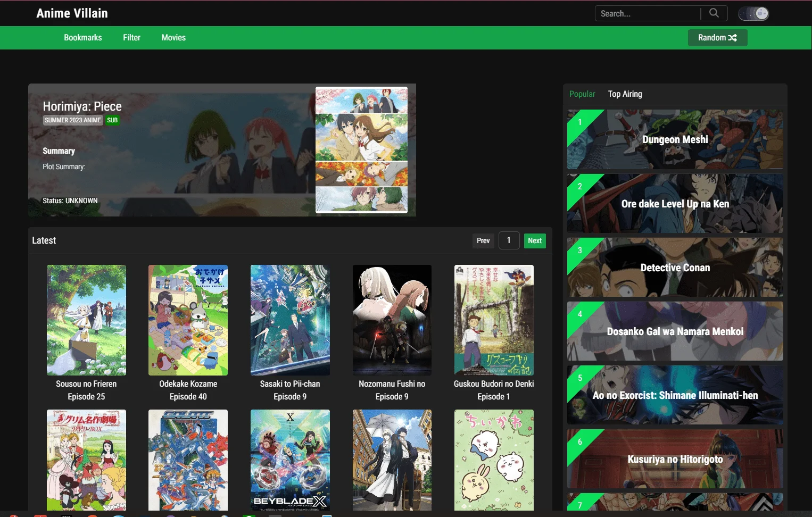The height and width of the screenshot is (517, 812).
Task: Click the Status: UNKNOWN text
Action: point(70,201)
